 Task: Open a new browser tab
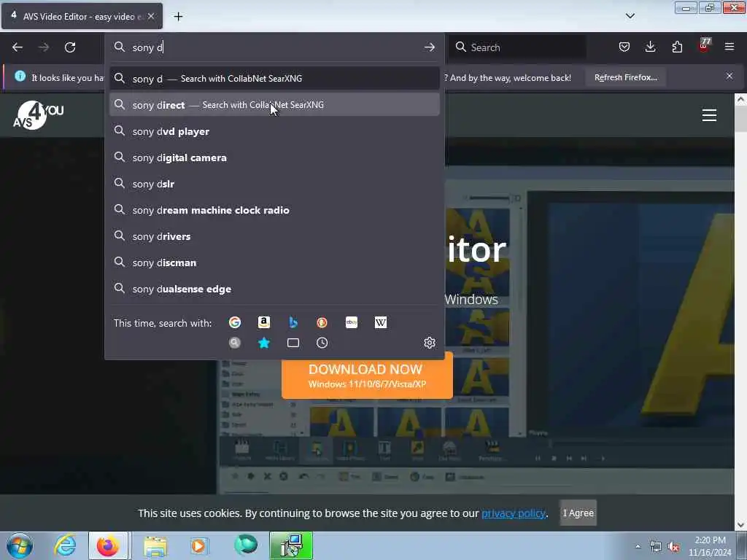178,17
